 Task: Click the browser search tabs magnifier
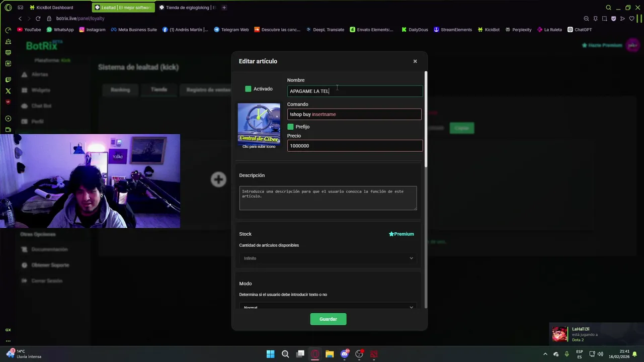(608, 8)
